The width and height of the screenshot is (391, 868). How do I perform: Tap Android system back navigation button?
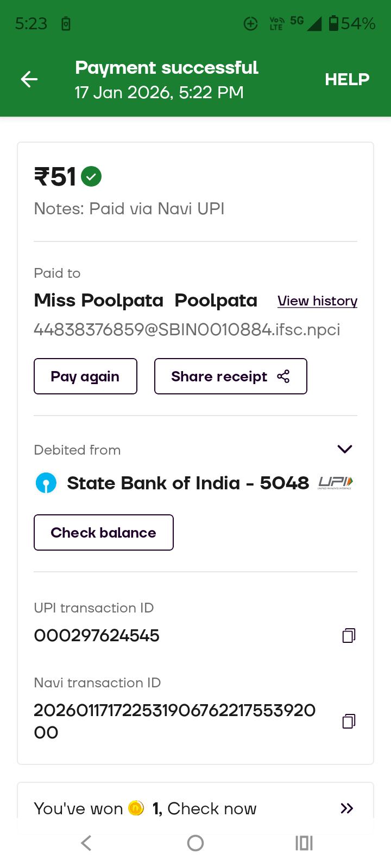pyautogui.click(x=86, y=843)
